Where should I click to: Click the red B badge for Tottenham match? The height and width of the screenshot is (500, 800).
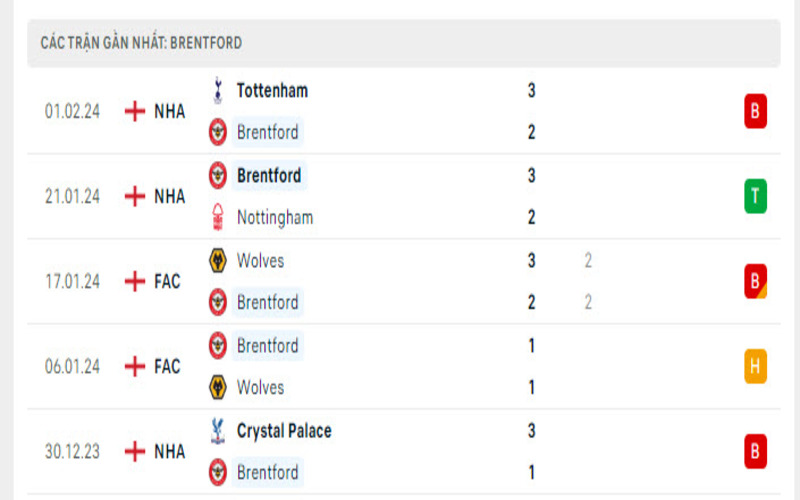pos(755,111)
